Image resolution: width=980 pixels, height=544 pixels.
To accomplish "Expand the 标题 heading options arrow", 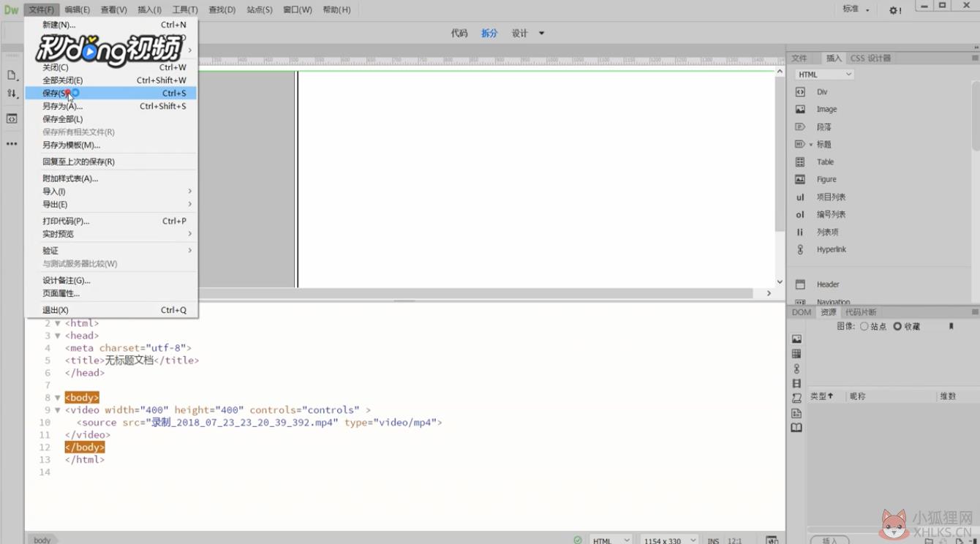I will 810,145.
